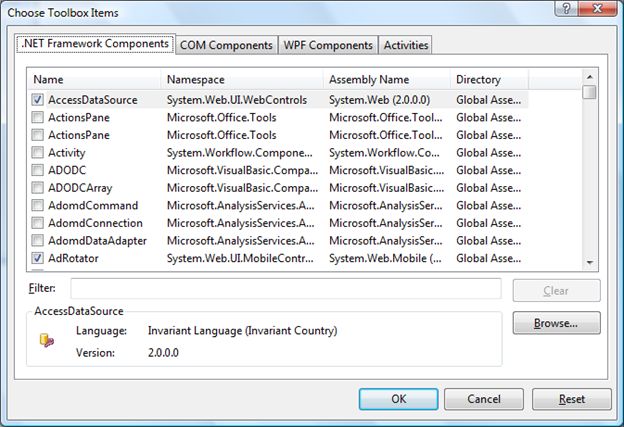The width and height of the screenshot is (624, 427).
Task: Click the help question mark button in title bar
Action: [567, 8]
